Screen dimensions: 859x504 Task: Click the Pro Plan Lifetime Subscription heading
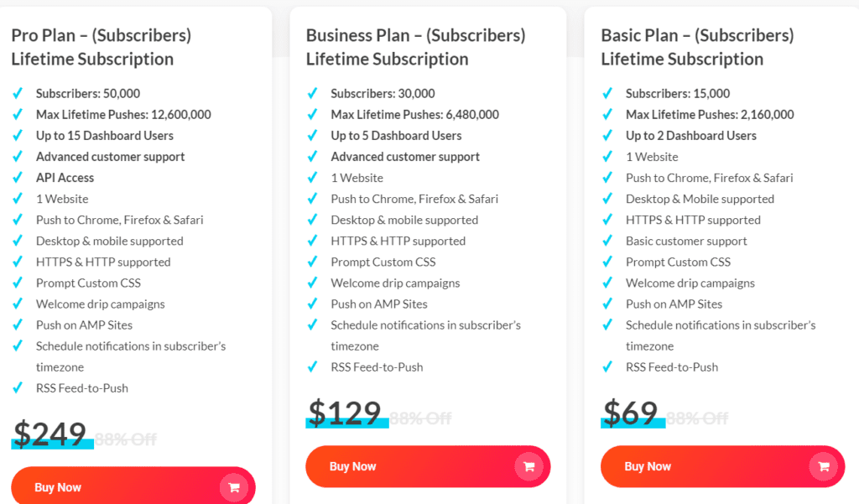tap(101, 48)
